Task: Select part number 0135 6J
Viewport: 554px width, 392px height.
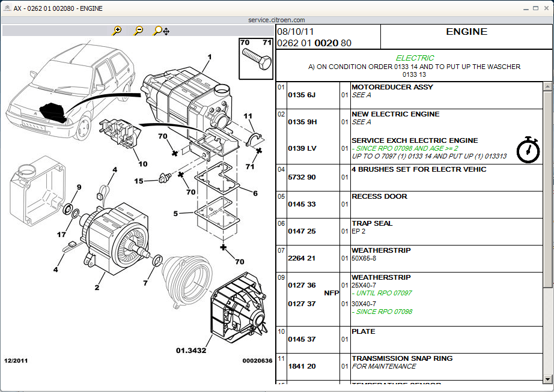Action: [302, 95]
